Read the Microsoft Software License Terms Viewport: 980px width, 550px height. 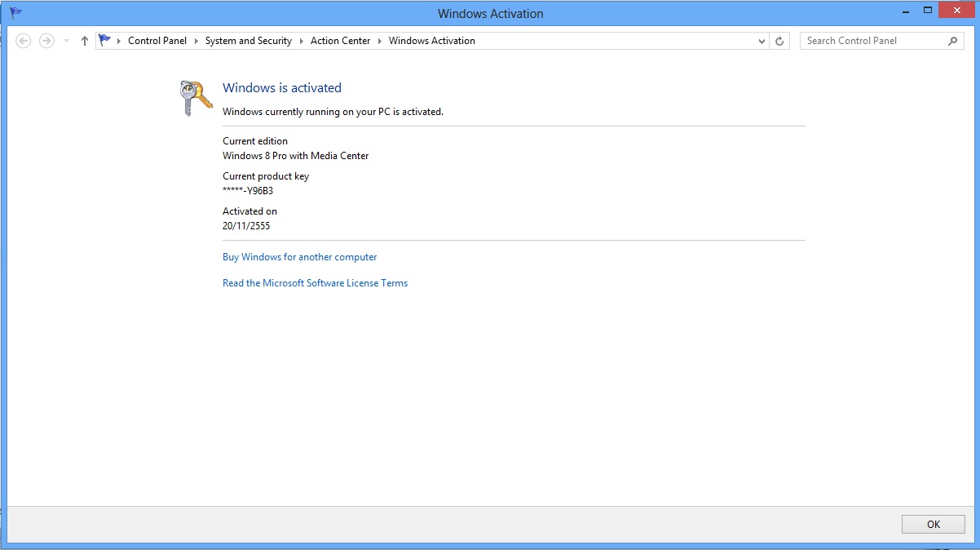(315, 283)
